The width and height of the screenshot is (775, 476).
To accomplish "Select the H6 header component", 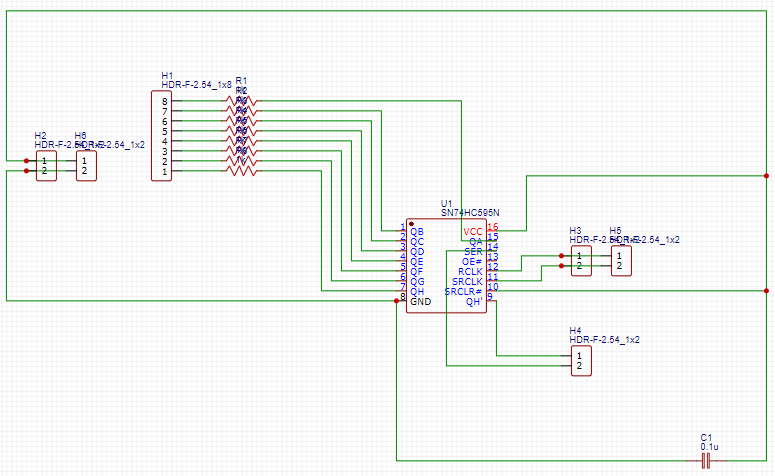I will (x=86, y=166).
